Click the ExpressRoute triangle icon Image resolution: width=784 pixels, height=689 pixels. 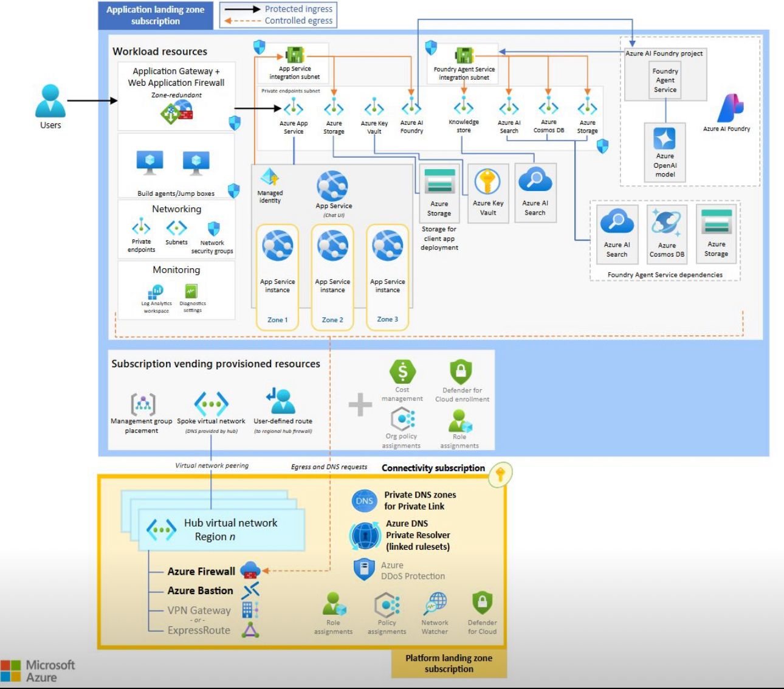point(250,630)
